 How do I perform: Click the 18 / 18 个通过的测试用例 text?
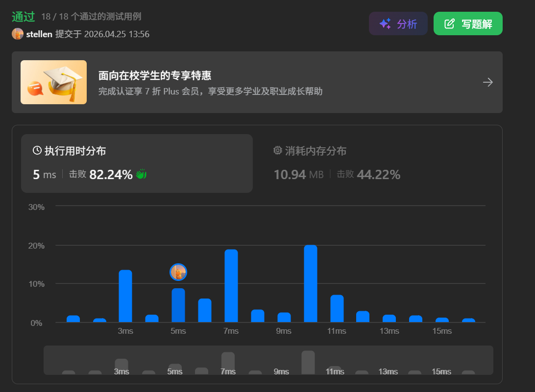tap(91, 16)
